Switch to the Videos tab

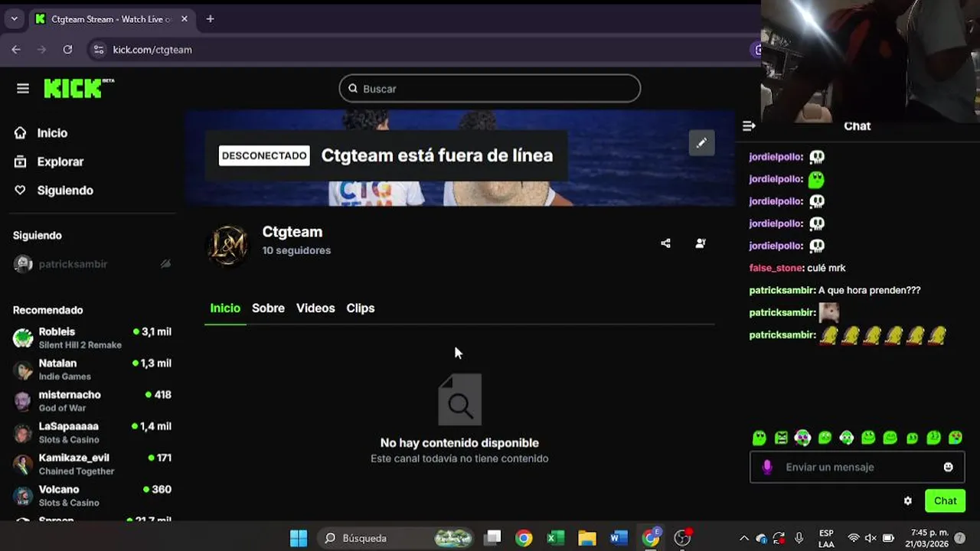point(315,308)
